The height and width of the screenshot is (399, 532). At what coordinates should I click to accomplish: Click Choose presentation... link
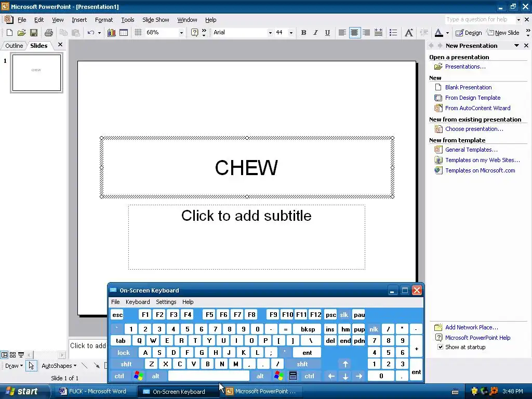click(474, 129)
